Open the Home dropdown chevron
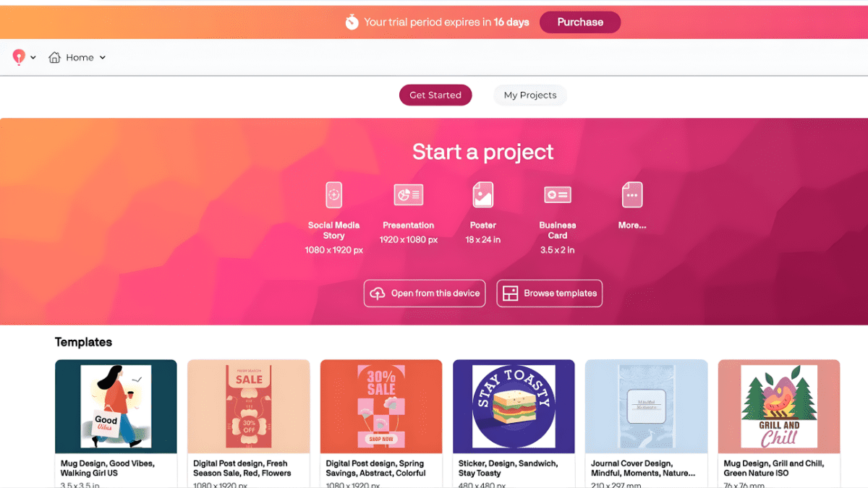868x488 pixels. (103, 58)
